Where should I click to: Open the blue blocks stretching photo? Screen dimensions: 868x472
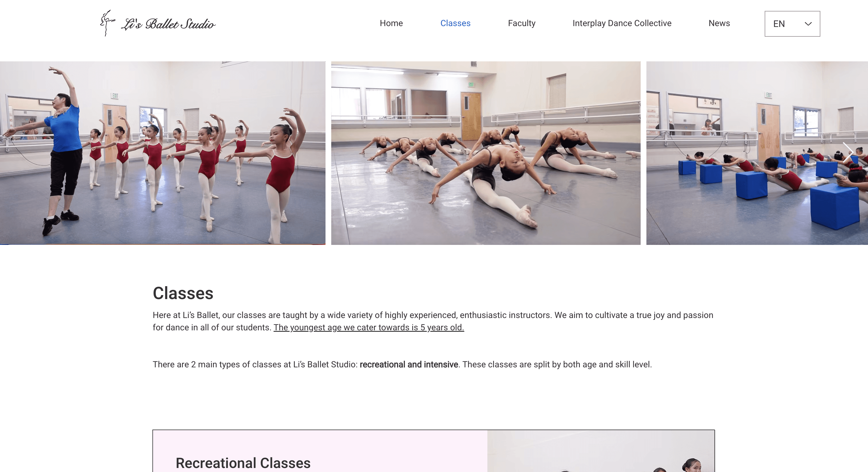(x=757, y=153)
